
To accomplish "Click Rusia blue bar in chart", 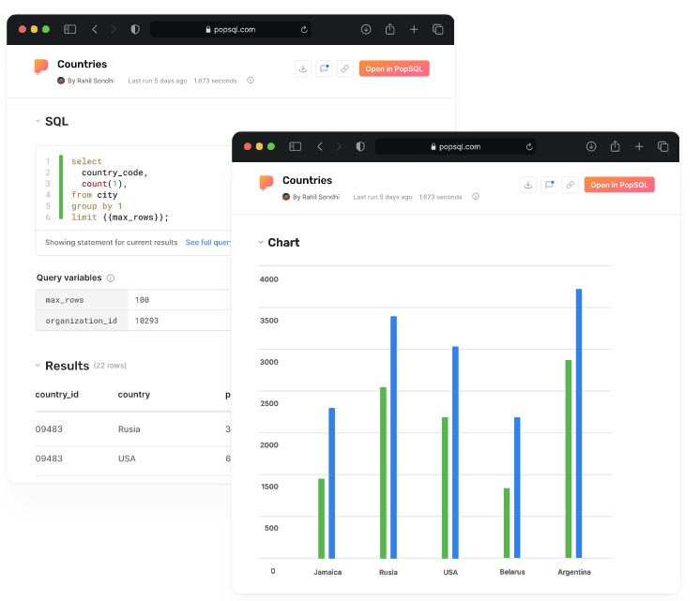I will (x=393, y=437).
